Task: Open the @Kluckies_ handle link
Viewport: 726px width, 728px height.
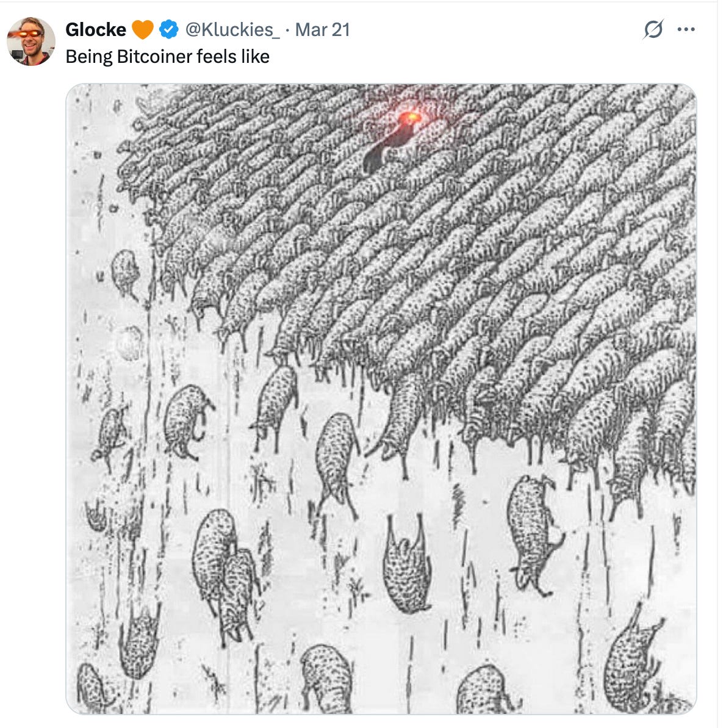Action: pyautogui.click(x=232, y=29)
